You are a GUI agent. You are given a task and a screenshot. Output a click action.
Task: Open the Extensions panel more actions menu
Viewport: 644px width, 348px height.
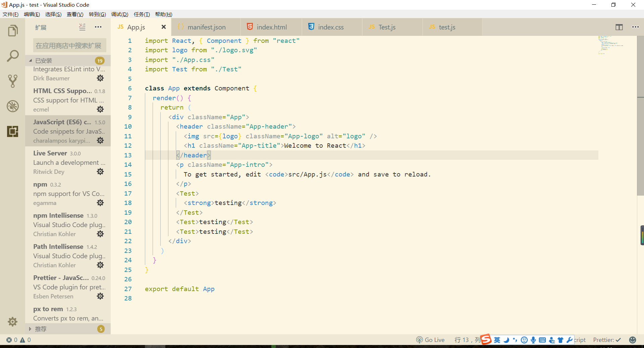pyautogui.click(x=98, y=27)
